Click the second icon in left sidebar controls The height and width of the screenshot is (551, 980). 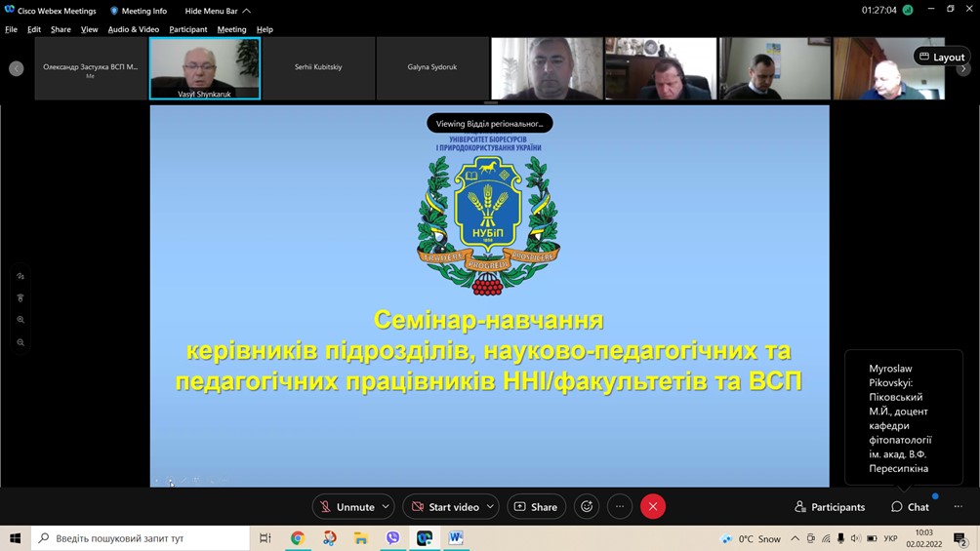20,298
